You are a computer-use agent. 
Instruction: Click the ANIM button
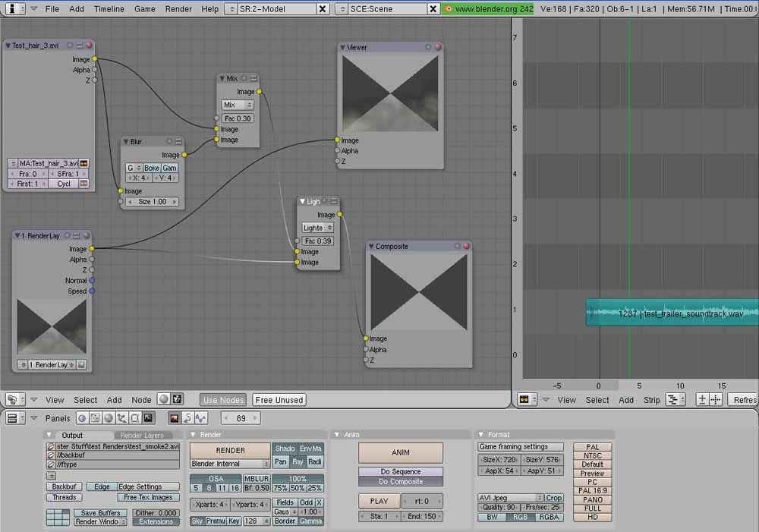[x=400, y=452]
